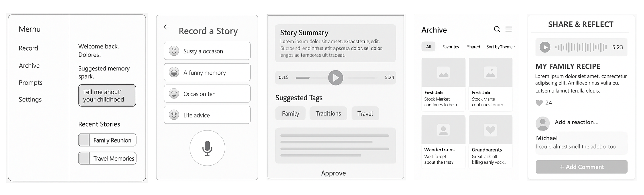
Task: Open the Archive hamburger menu
Action: click(509, 29)
